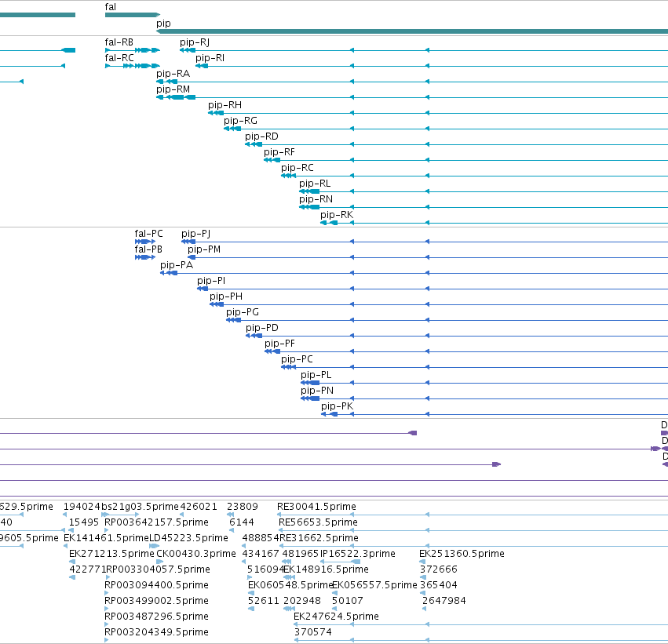Select coding feature pip-PA
The width and height of the screenshot is (668, 644).
tap(177, 266)
